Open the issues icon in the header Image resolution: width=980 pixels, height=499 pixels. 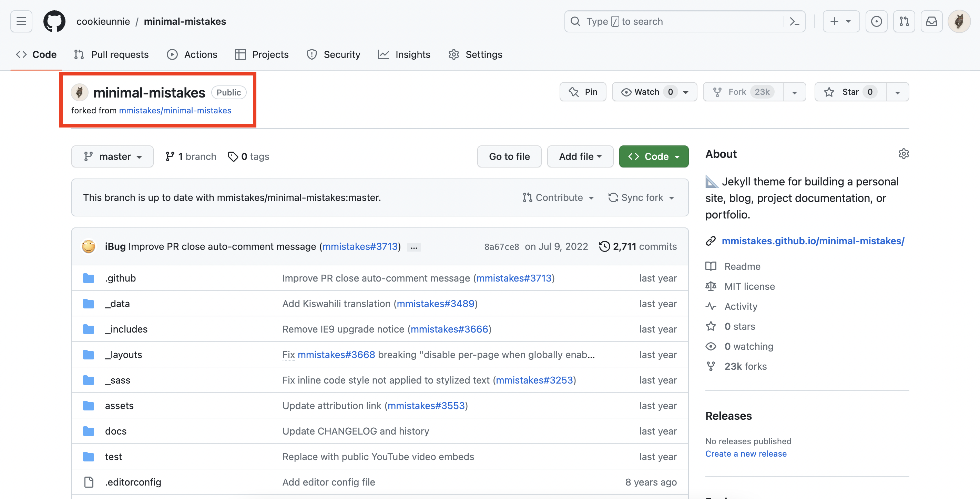point(877,21)
